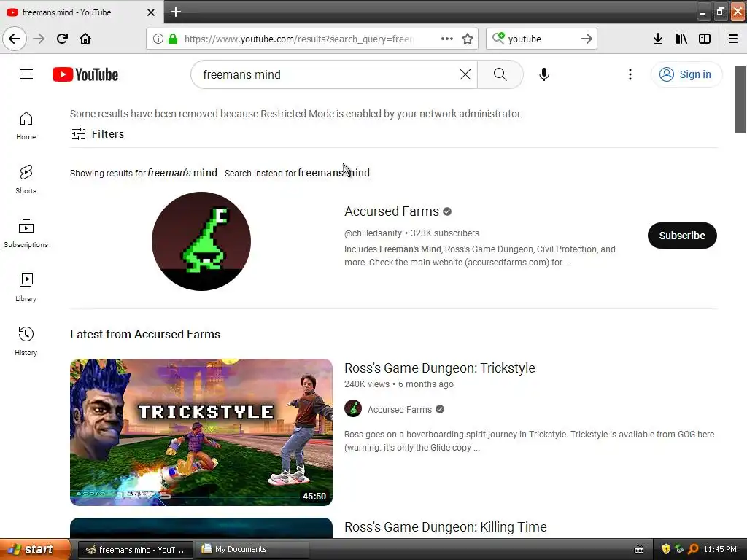Screen dimensions: 747x560
Task: Open page actions three-dot menu in address bar
Action: tap(447, 39)
